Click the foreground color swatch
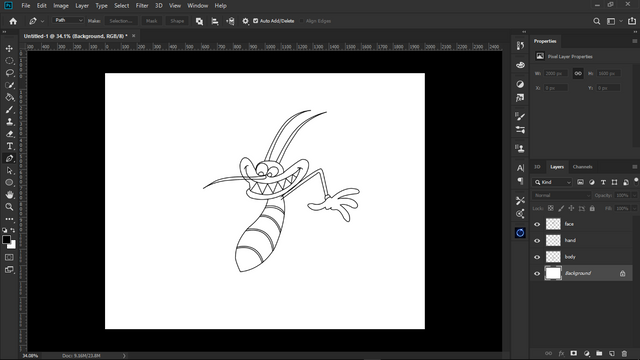The width and height of the screenshot is (640, 360). 6,240
